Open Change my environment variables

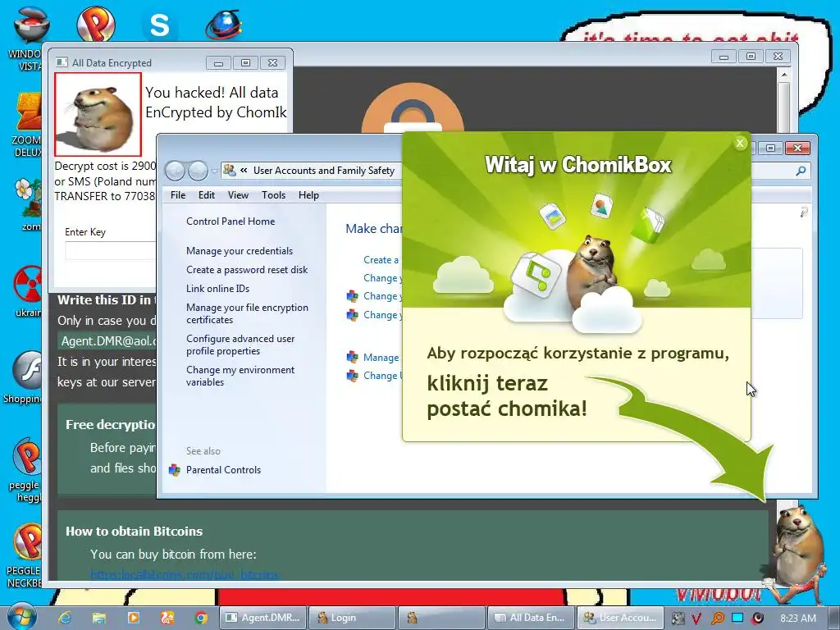[x=240, y=376]
